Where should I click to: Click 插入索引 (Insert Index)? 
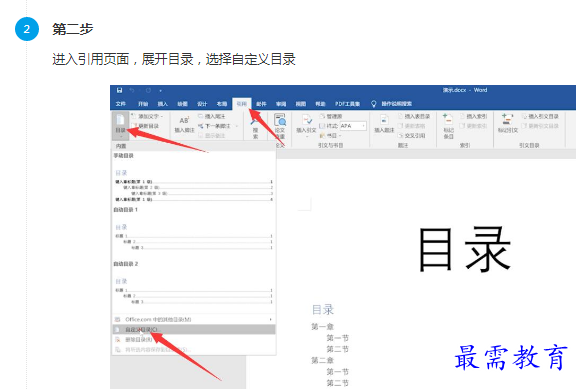coord(474,116)
